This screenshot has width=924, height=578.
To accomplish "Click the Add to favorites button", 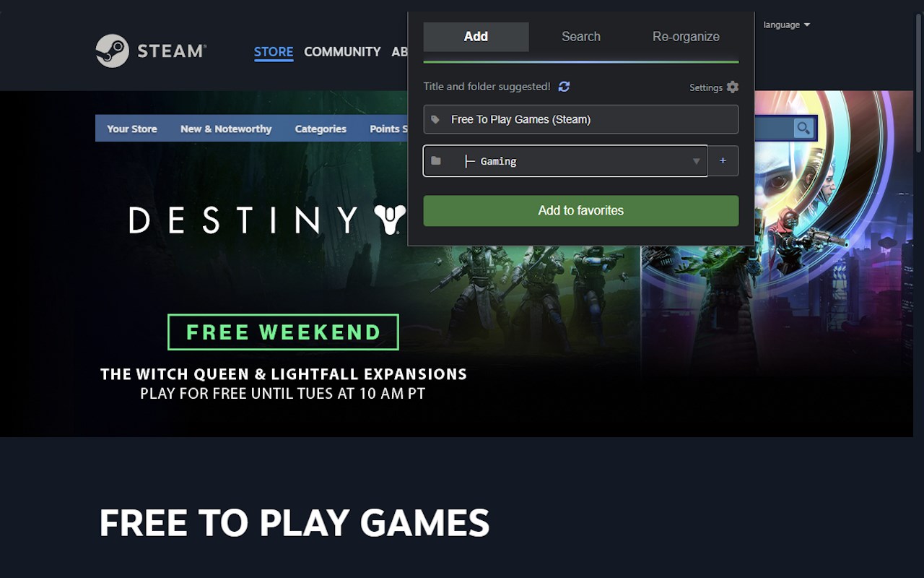I will point(581,211).
